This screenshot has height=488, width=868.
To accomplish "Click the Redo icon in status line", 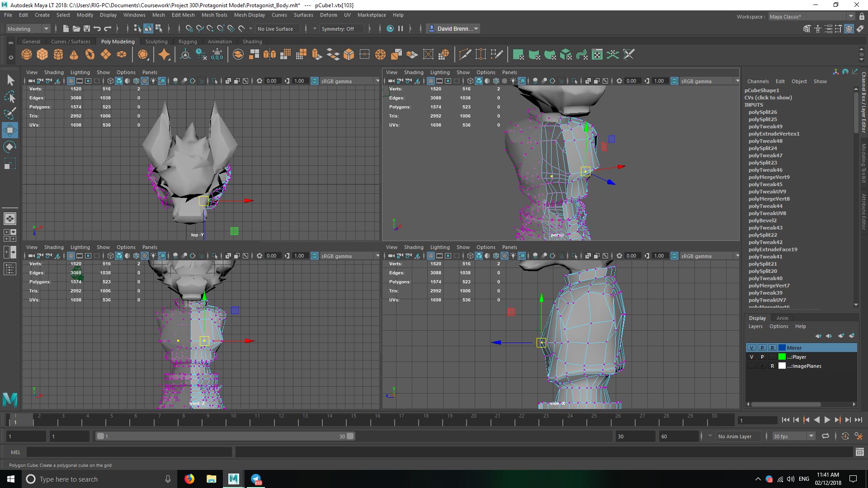I will [x=108, y=28].
